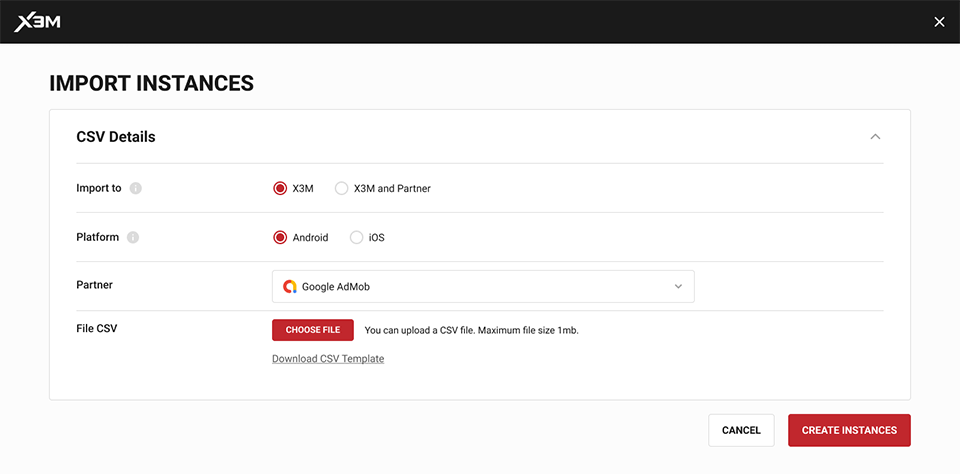This screenshot has height=474, width=960.
Task: Choose the iOS platform radio button
Action: (x=356, y=237)
